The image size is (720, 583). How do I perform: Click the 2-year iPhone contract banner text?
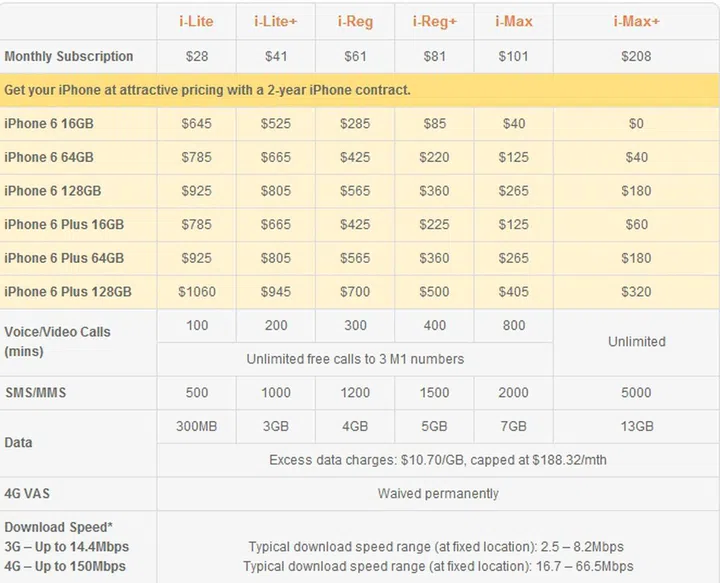coord(208,90)
